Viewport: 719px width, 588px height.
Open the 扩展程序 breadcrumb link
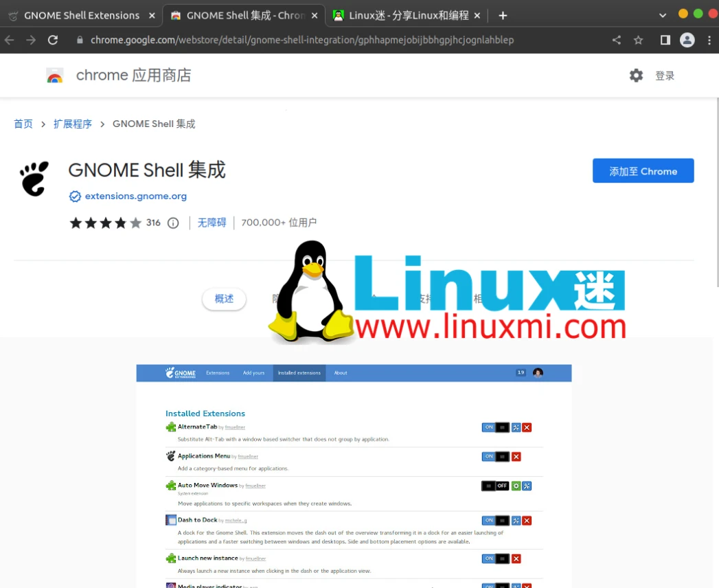(x=73, y=124)
